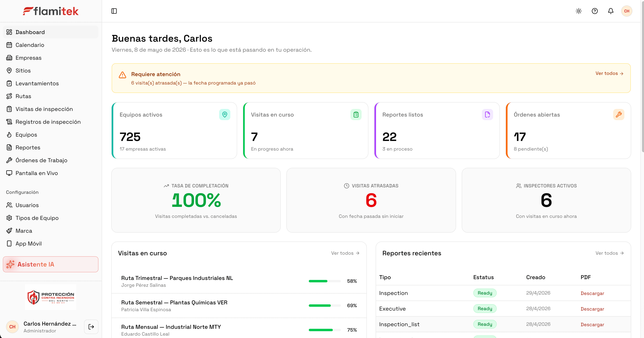Download the Executive report PDF
Viewport: 644px width, 338px height.
tap(592, 309)
